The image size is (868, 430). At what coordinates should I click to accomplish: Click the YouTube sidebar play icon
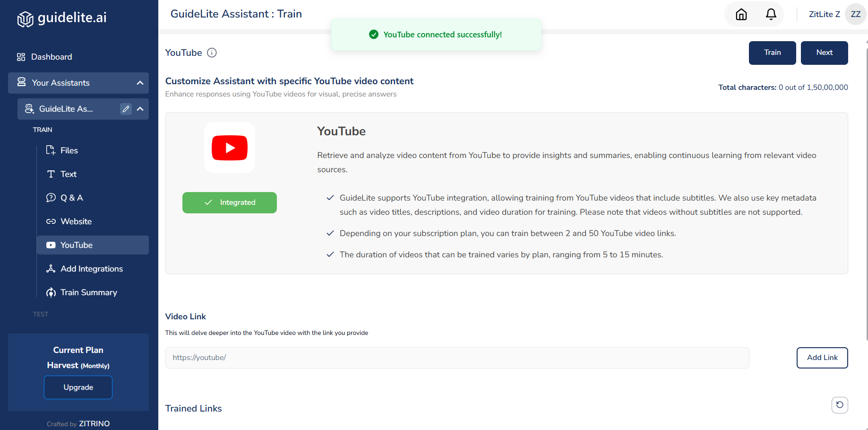pos(51,245)
